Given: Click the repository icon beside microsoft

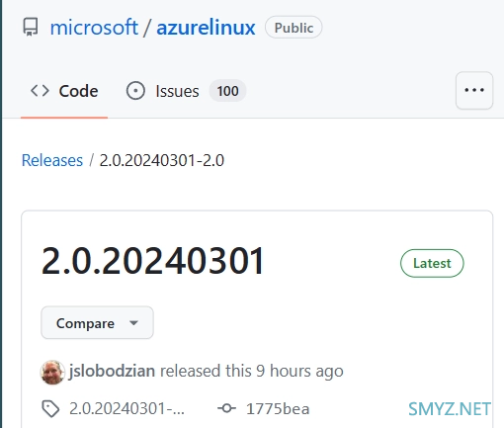Looking at the screenshot, I should [x=31, y=28].
